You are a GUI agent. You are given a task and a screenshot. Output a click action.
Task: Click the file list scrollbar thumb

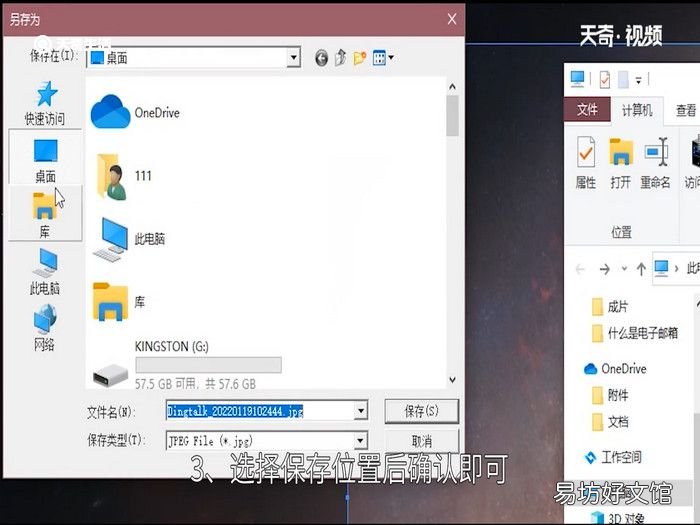pos(452,115)
